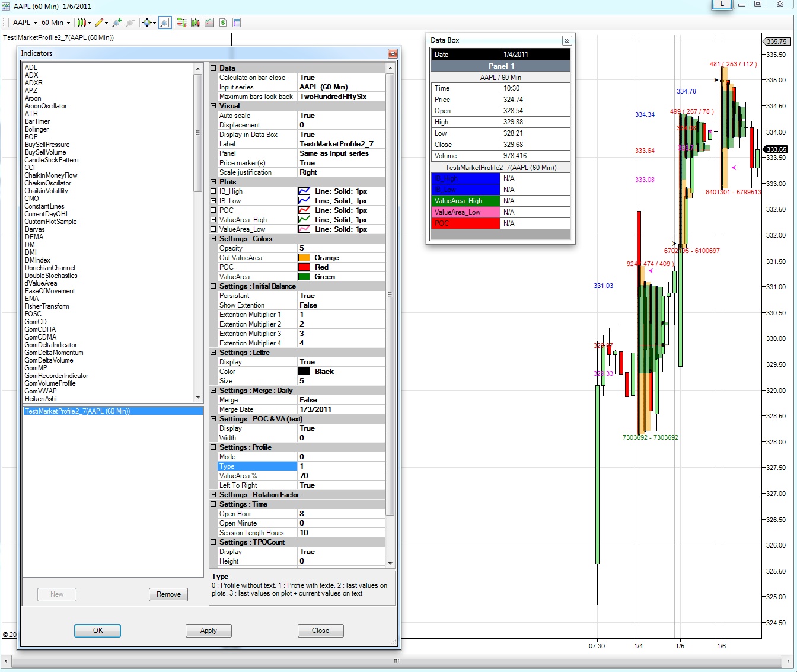Image resolution: width=797 pixels, height=672 pixels.
Task: Toggle the Data Box toolbar icon
Action: pyautogui.click(x=165, y=23)
